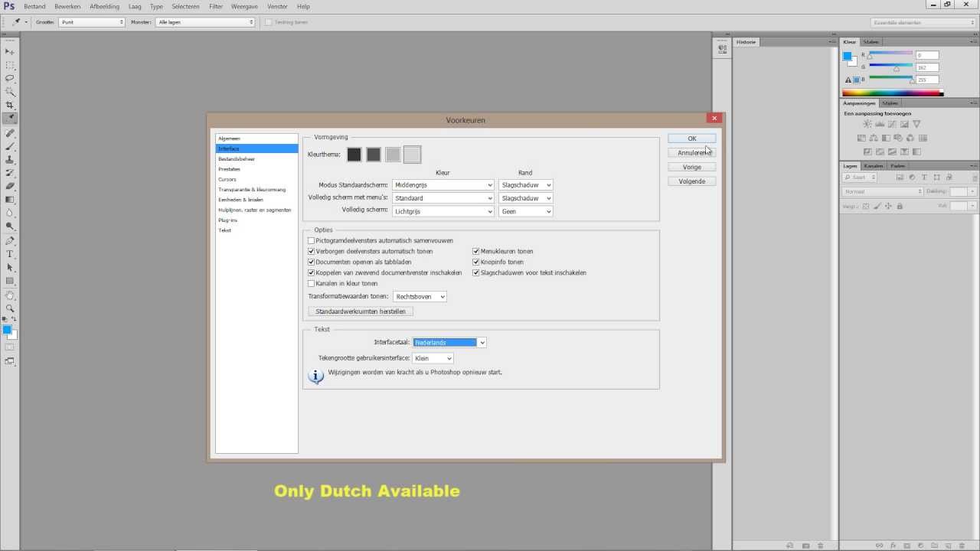The image size is (980, 551).
Task: Click the Volgende button
Action: point(692,181)
